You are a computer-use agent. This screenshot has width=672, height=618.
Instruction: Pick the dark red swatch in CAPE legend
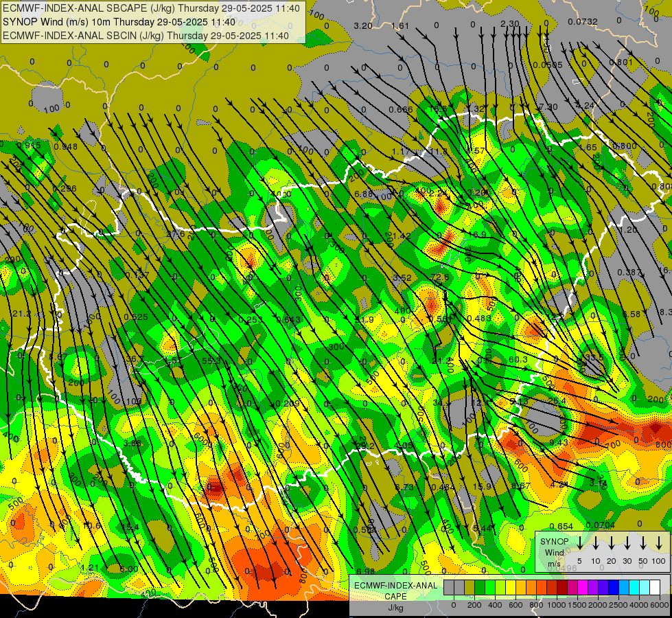pos(562,588)
